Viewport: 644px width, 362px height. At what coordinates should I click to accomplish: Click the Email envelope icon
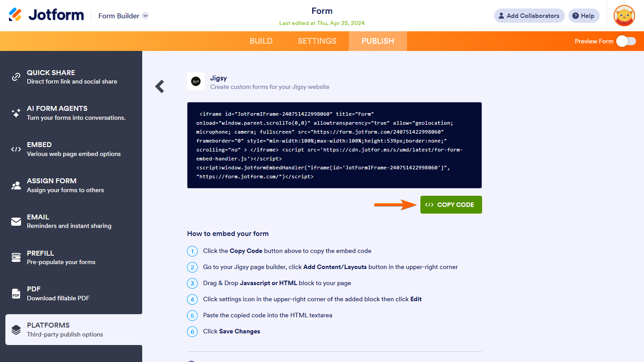[x=16, y=222]
